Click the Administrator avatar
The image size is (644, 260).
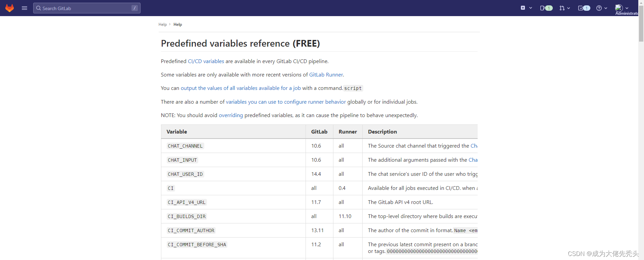(619, 8)
